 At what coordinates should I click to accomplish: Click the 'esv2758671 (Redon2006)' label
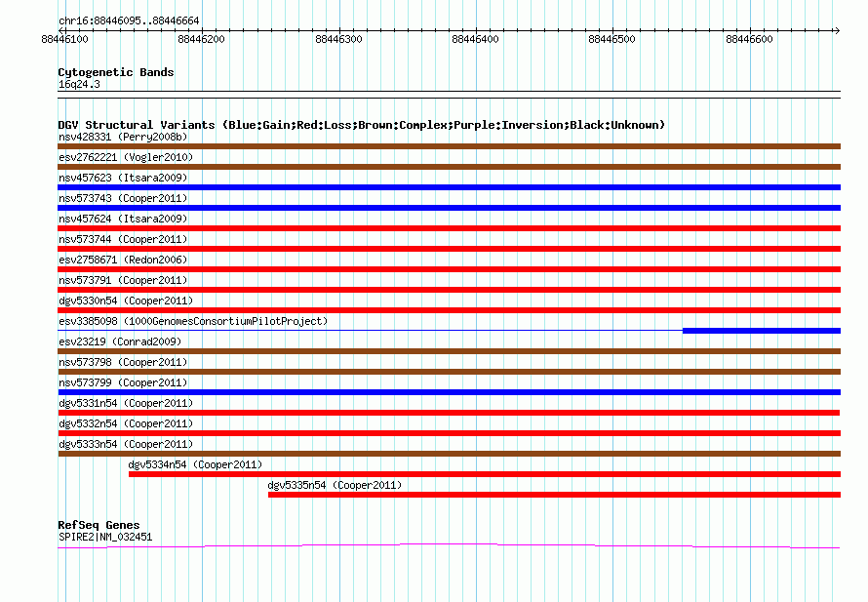[x=123, y=260]
